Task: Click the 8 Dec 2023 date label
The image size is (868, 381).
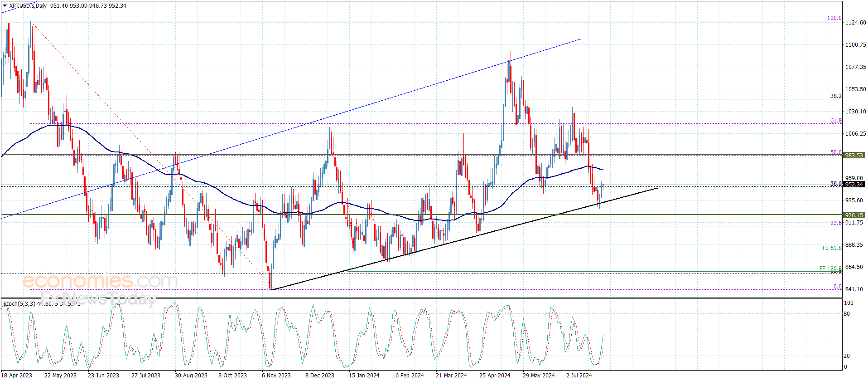Action: click(x=320, y=375)
